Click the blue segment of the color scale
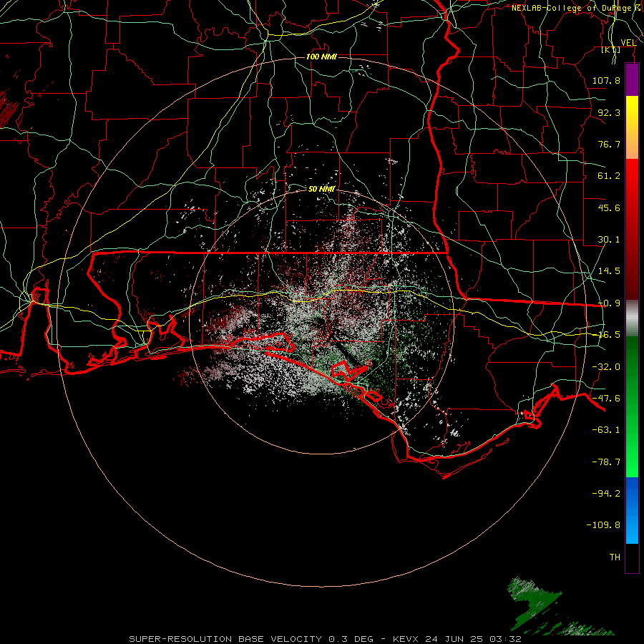 pyautogui.click(x=632, y=510)
